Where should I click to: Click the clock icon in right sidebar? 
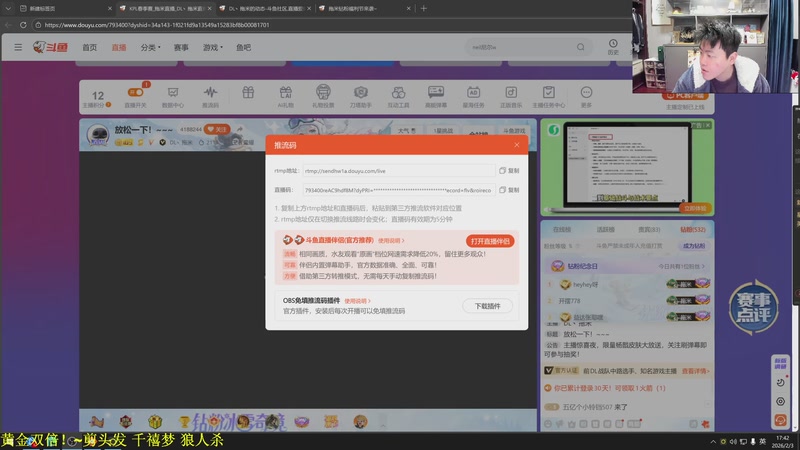coord(780,383)
